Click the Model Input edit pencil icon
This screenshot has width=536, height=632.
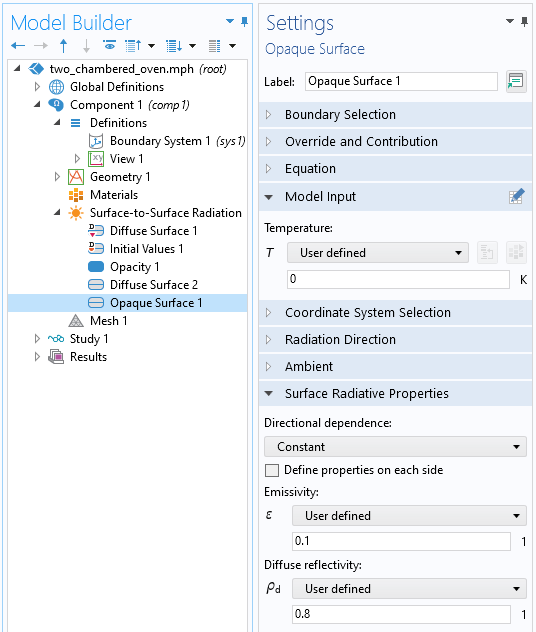click(516, 196)
